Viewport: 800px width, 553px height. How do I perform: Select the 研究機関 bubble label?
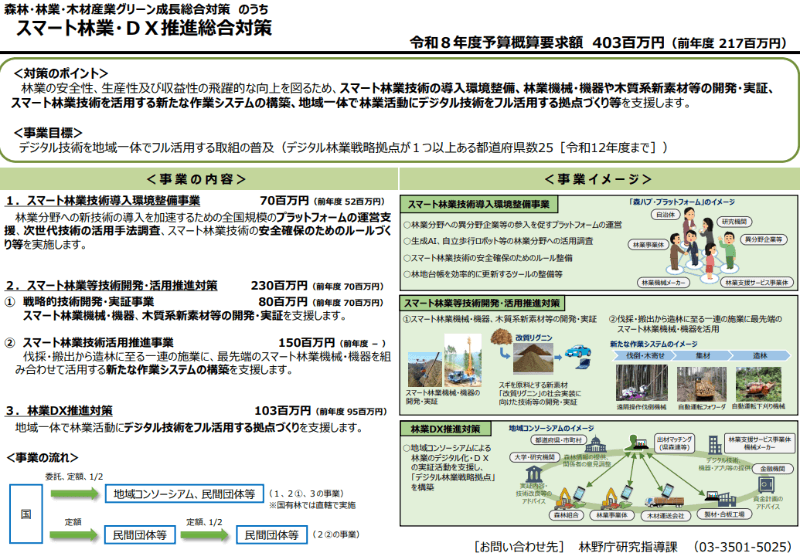point(734,221)
